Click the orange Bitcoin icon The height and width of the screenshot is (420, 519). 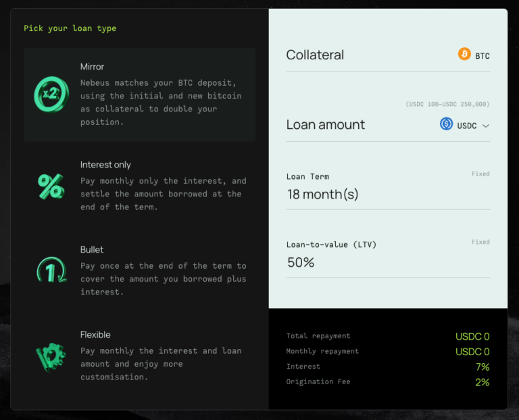[464, 55]
